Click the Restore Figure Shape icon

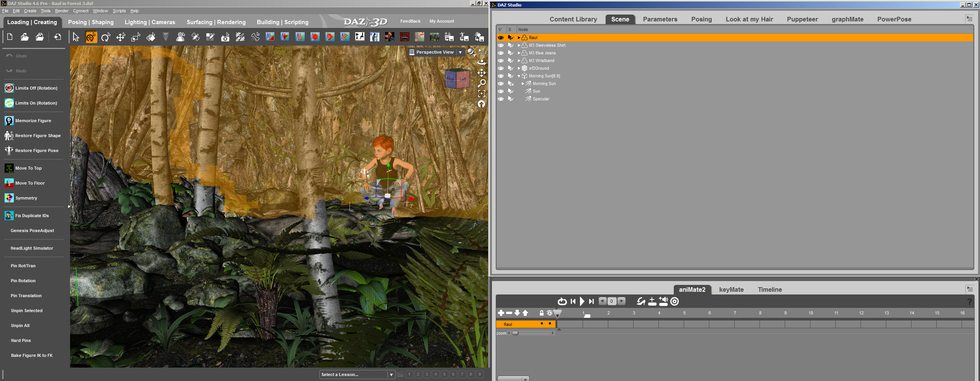point(9,136)
